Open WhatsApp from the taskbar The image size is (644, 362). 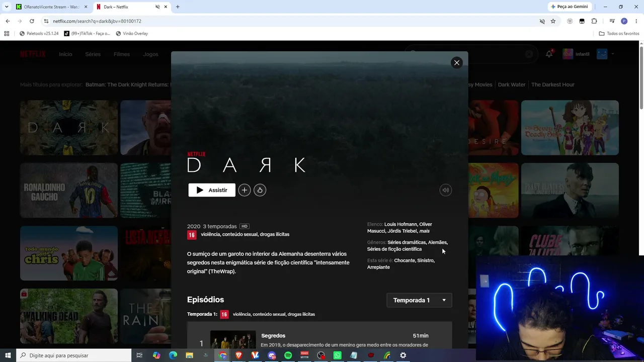point(338,355)
